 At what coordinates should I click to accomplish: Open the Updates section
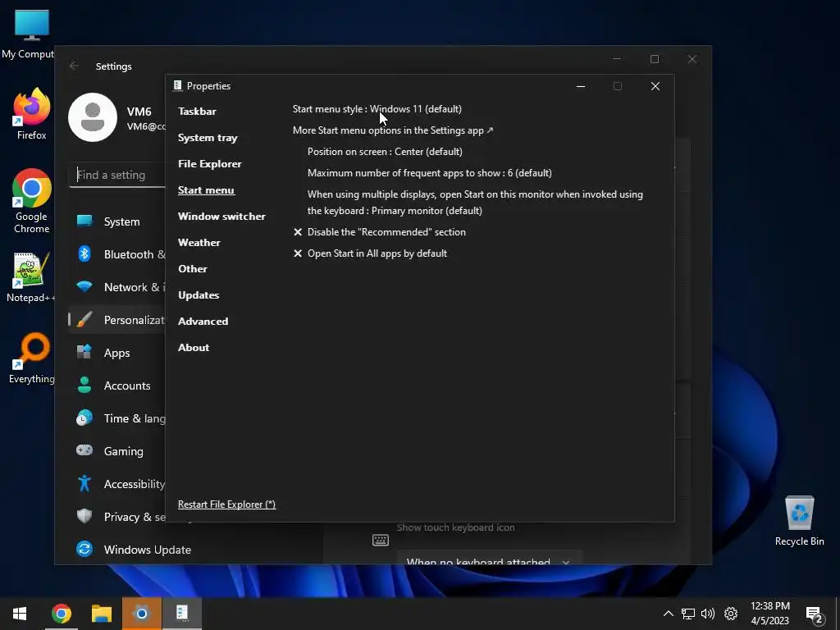point(199,295)
